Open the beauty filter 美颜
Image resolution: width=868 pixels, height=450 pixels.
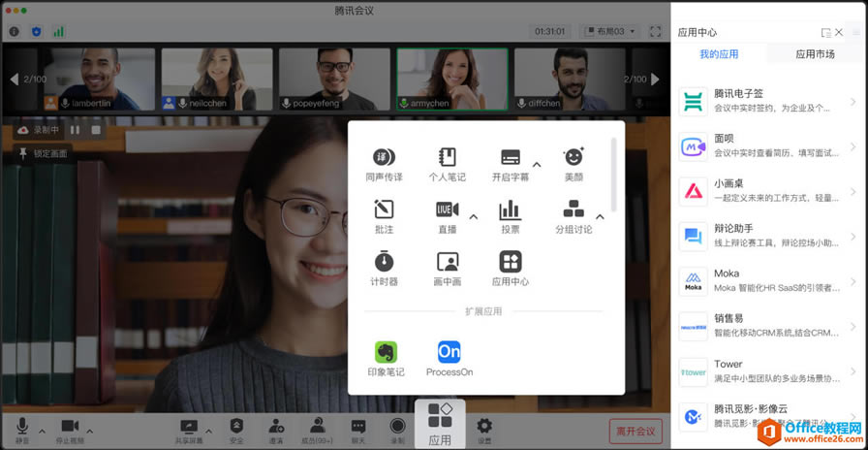[x=573, y=165]
